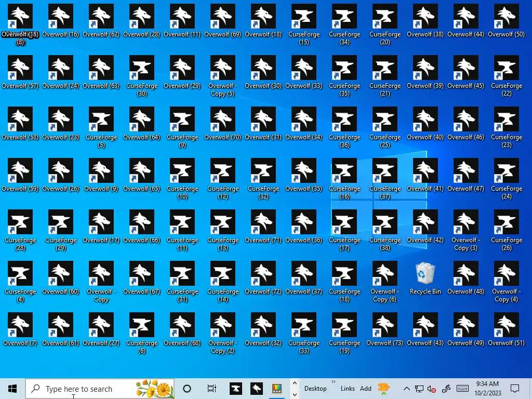Select the CurseForge (37) desktop icon
The image size is (532, 399).
tap(385, 179)
